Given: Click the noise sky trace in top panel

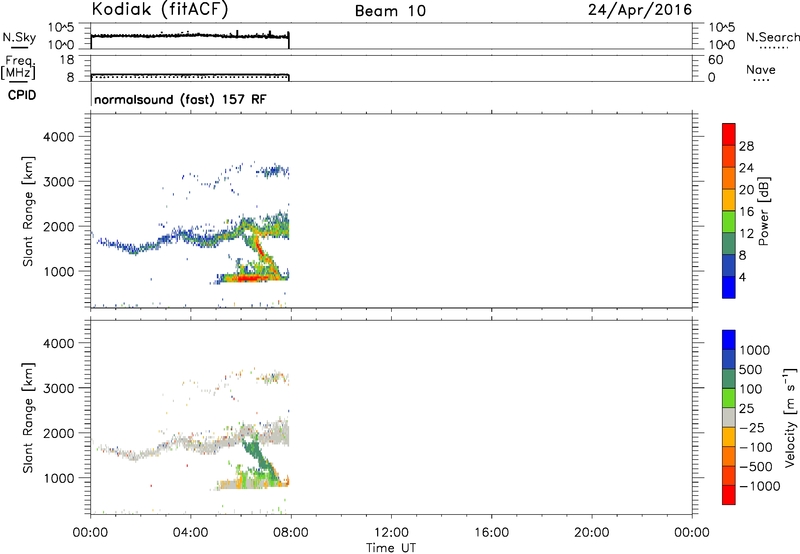Looking at the screenshot, I should pos(190,36).
